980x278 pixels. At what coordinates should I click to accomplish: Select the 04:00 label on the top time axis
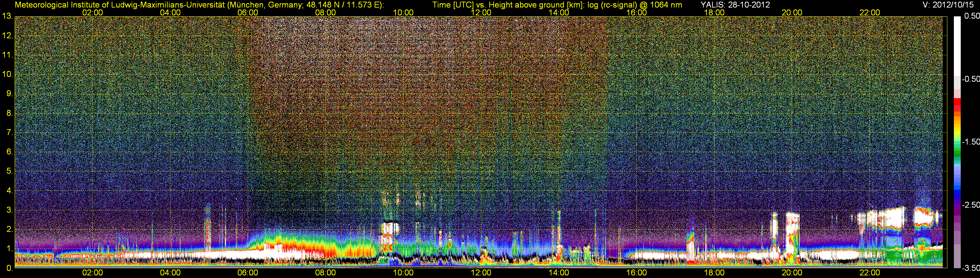point(170,12)
